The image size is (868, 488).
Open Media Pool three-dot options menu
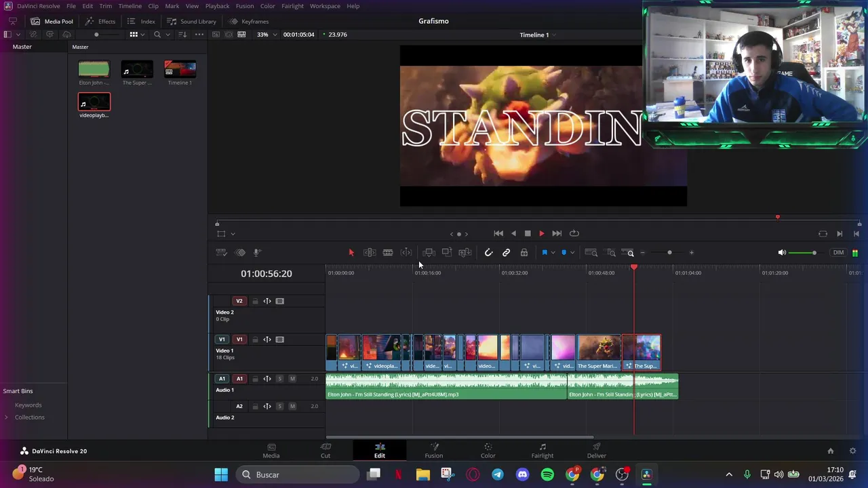(199, 35)
